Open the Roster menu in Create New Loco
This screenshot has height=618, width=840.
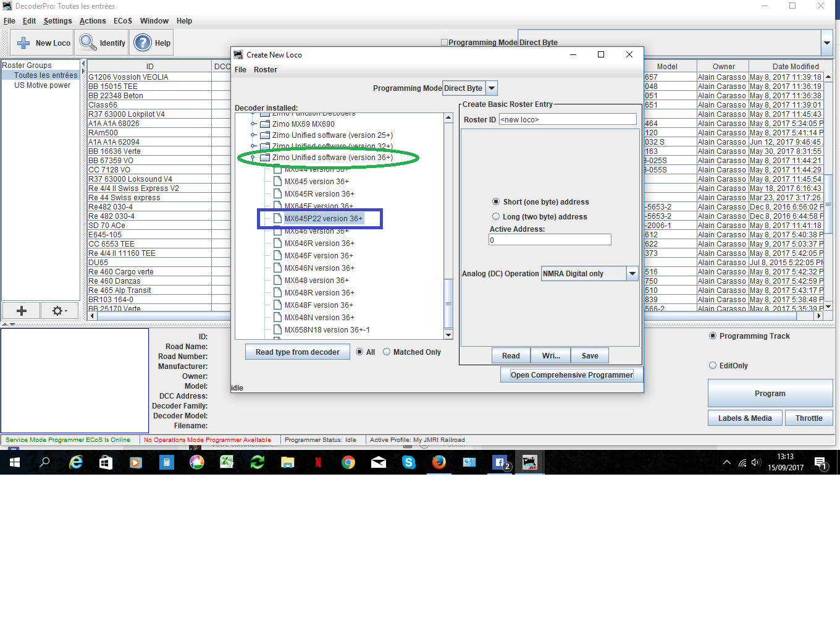click(x=266, y=70)
